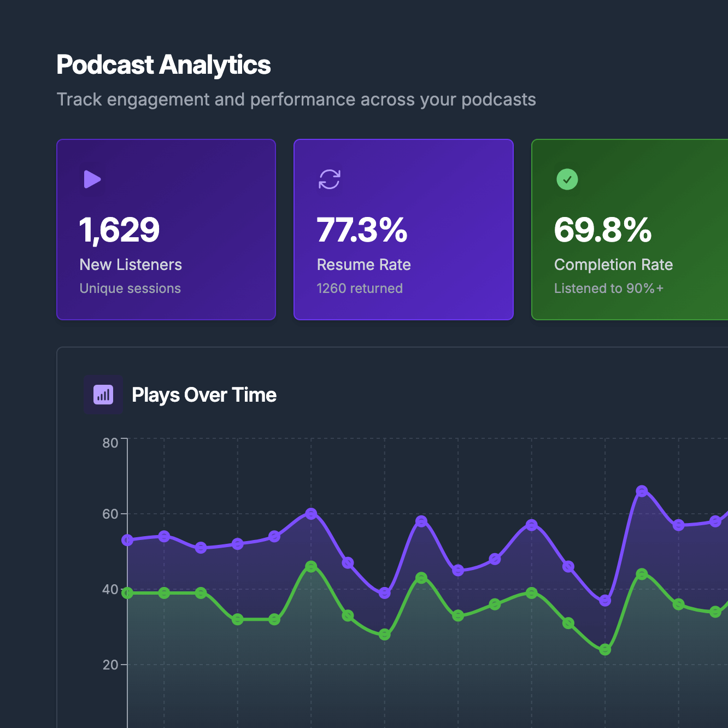This screenshot has width=728, height=728.
Task: Click the green checkmark icon on Completion Rate card
Action: (567, 179)
